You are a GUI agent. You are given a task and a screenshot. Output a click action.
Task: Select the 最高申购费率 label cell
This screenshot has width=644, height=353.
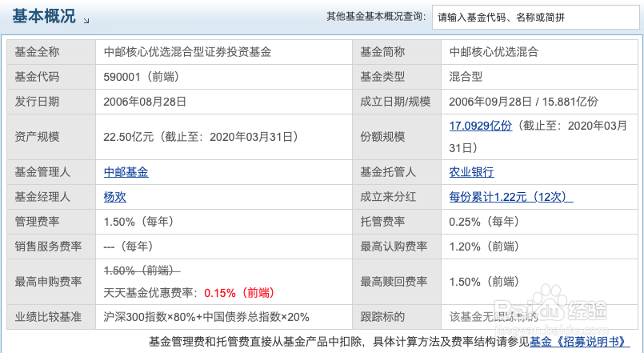coord(51,282)
